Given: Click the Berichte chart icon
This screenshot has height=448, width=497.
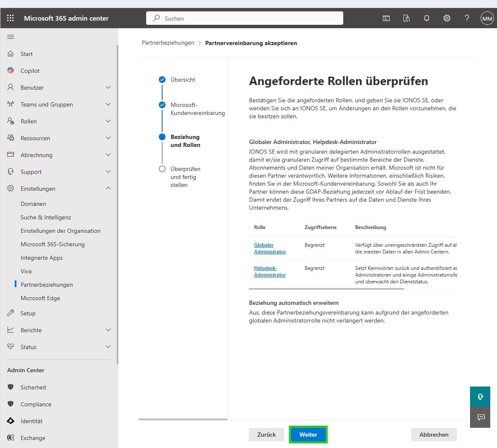Looking at the screenshot, I should coord(11,330).
